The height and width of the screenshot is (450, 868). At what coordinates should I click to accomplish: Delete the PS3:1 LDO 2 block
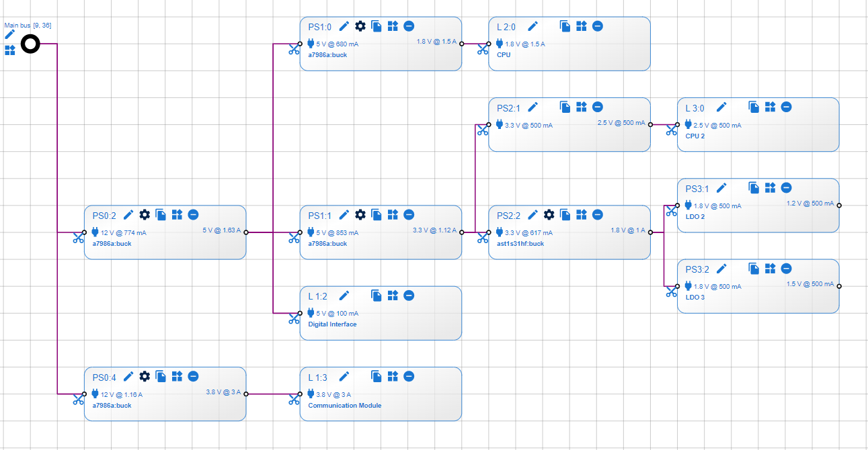[786, 188]
